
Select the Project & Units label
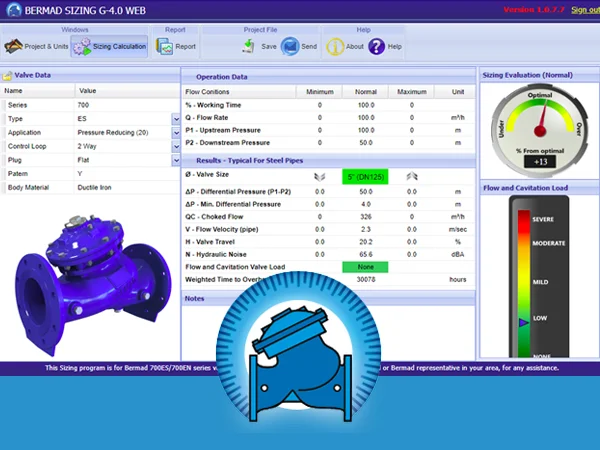pyautogui.click(x=46, y=47)
